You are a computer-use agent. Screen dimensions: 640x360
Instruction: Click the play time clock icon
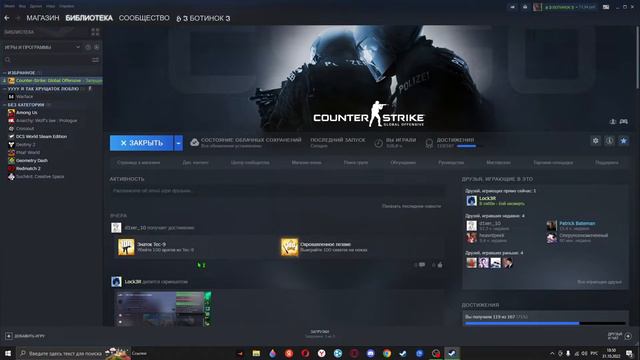pyautogui.click(x=379, y=143)
